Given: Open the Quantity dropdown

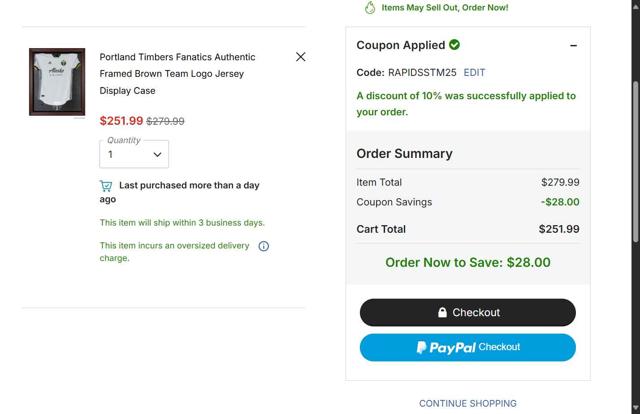Looking at the screenshot, I should (x=134, y=154).
